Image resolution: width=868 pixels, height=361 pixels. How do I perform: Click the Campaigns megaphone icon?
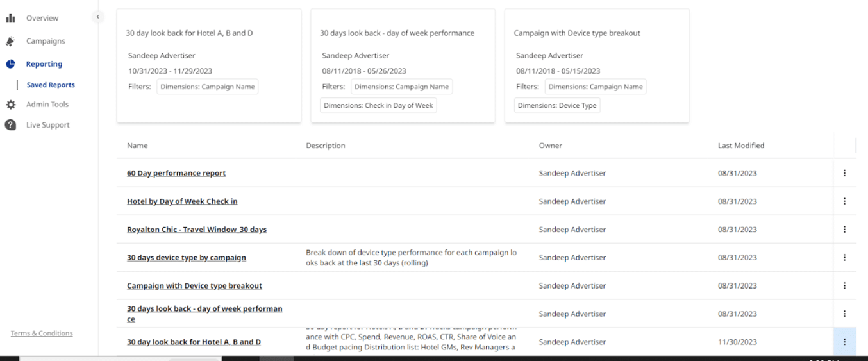[x=10, y=41]
